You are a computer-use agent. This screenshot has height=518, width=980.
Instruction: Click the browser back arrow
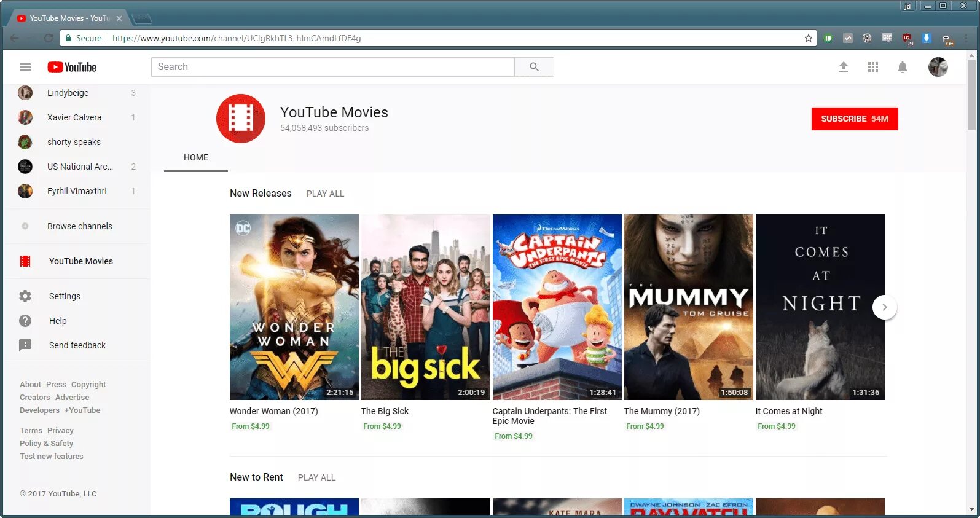click(x=14, y=38)
